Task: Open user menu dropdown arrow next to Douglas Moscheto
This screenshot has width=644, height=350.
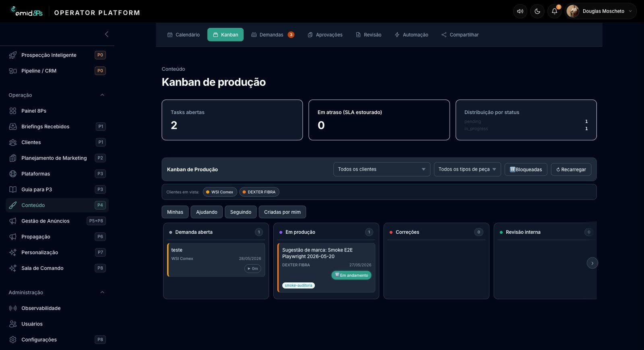Action: point(630,11)
